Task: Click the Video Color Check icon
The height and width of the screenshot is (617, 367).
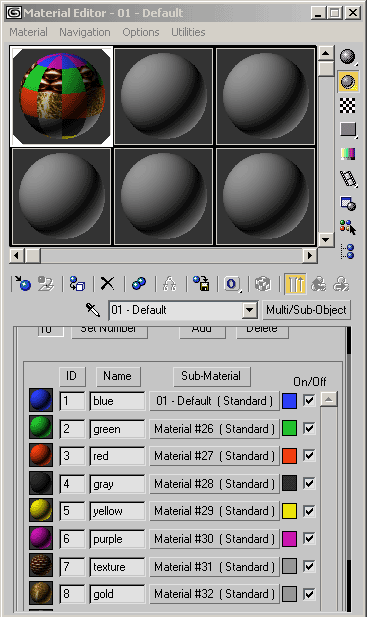Action: coord(348,153)
